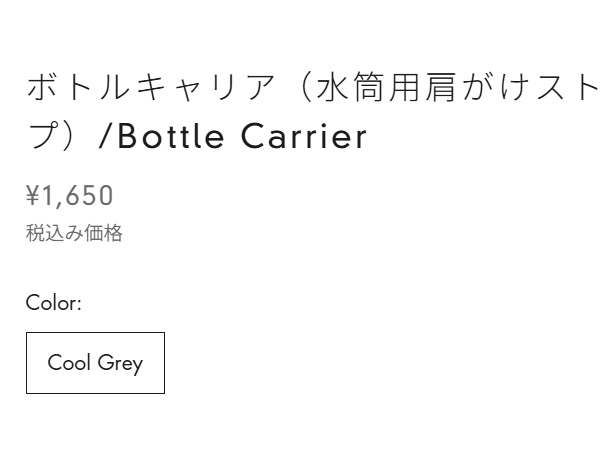Select the Cool Grey color option
The height and width of the screenshot is (450, 600).
(95, 363)
